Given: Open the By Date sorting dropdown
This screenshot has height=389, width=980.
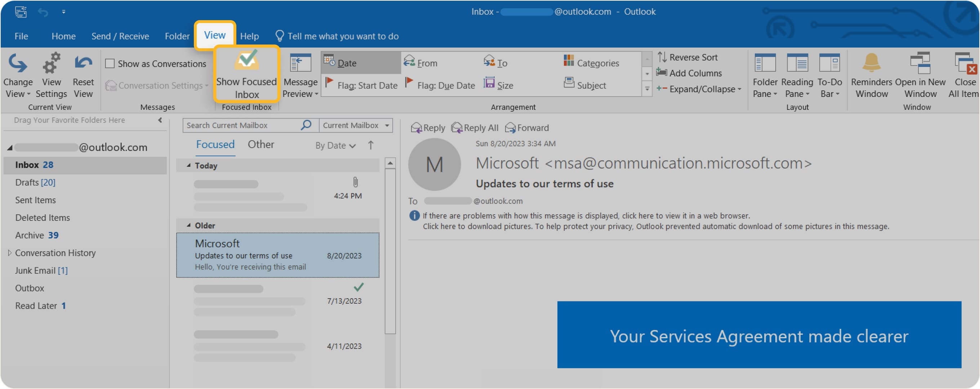Looking at the screenshot, I should [335, 145].
